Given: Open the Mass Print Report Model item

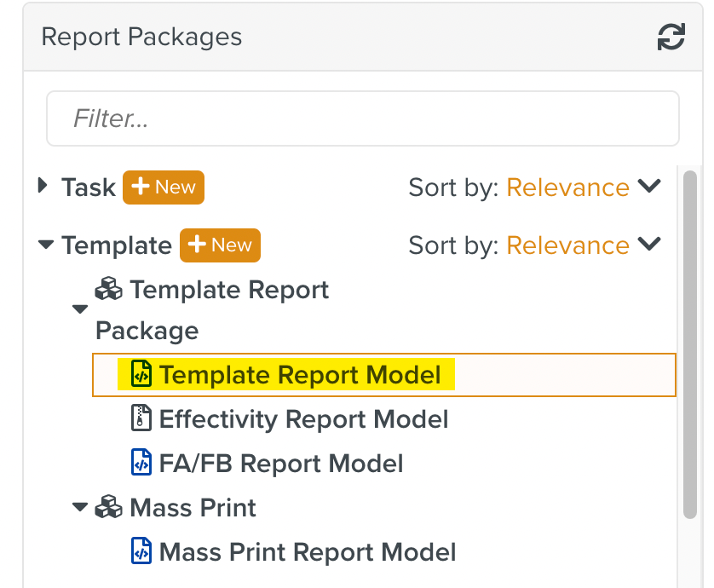Looking at the screenshot, I should point(308,552).
